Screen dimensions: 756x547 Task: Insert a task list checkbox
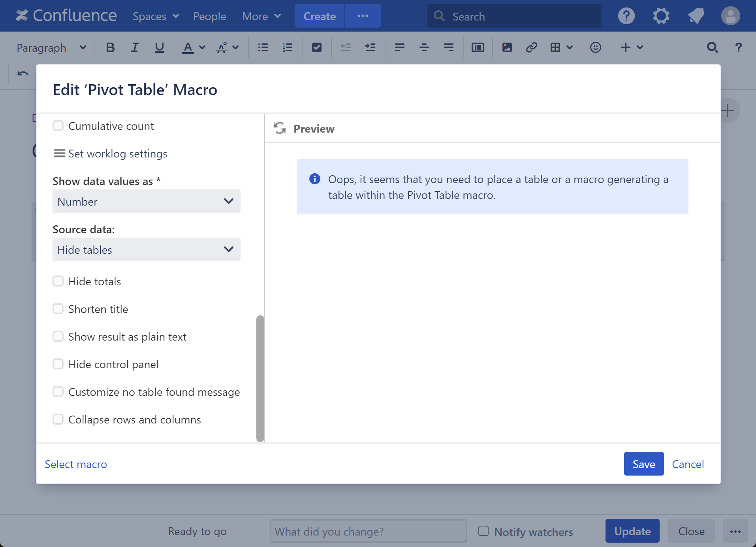click(x=317, y=48)
